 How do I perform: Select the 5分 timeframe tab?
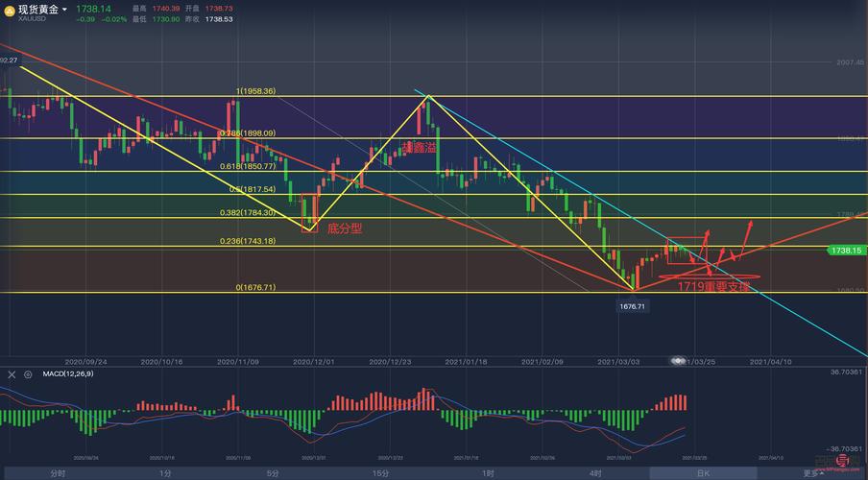point(273,473)
